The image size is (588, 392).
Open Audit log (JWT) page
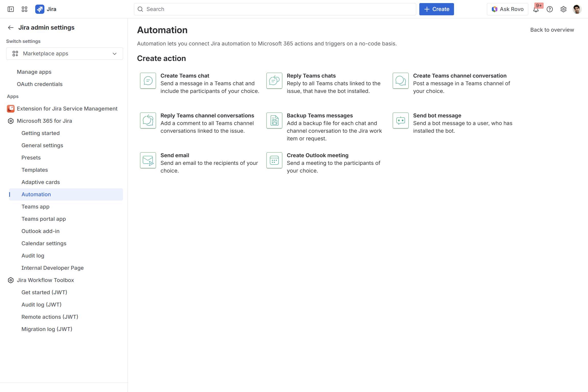(x=42, y=305)
